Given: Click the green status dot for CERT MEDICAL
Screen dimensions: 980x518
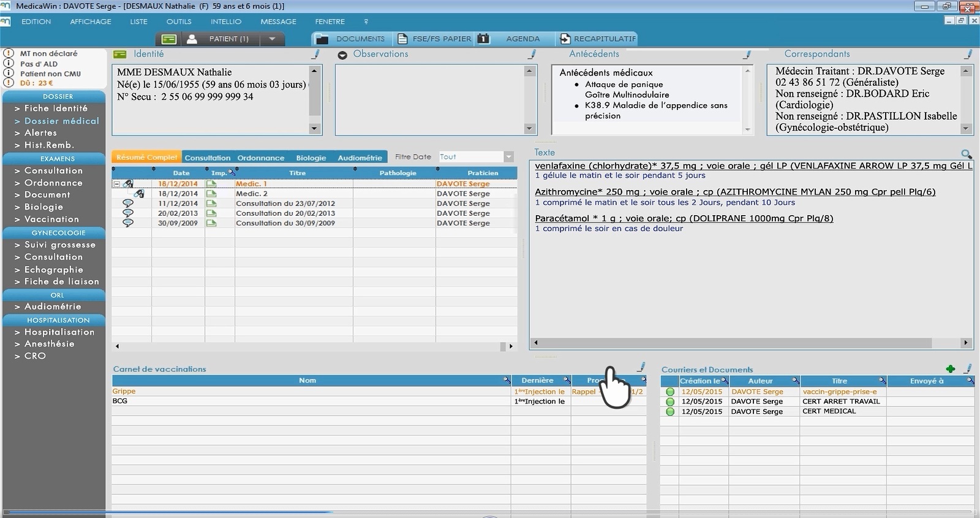Looking at the screenshot, I should click(670, 411).
